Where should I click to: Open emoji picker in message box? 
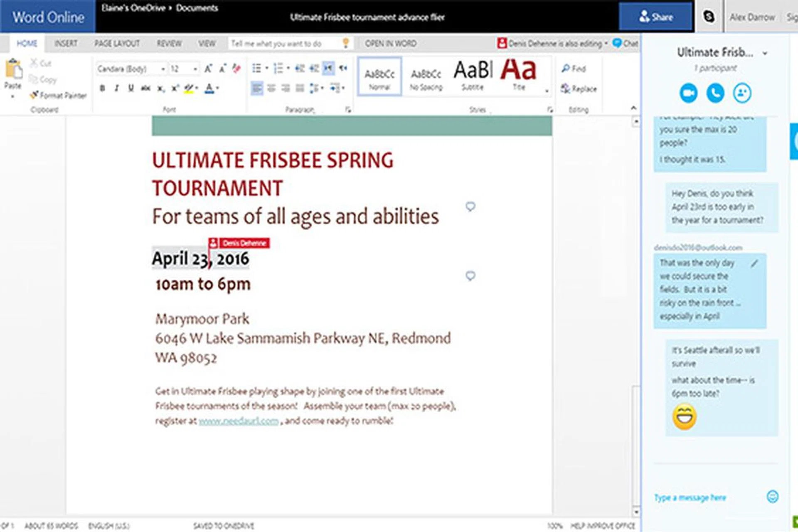click(772, 497)
